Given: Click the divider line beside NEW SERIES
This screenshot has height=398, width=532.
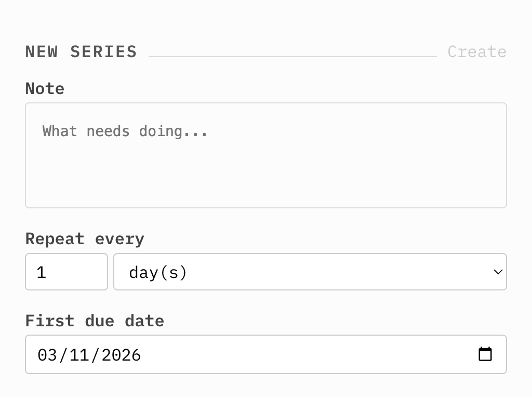Looking at the screenshot, I should click(292, 56).
